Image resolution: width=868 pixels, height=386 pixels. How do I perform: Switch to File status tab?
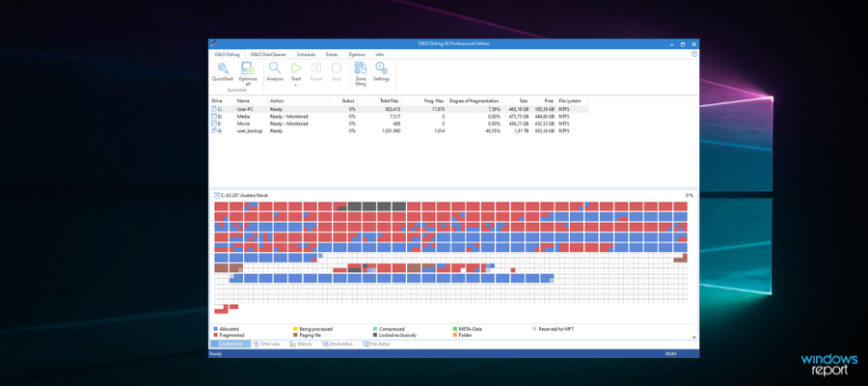coord(376,344)
